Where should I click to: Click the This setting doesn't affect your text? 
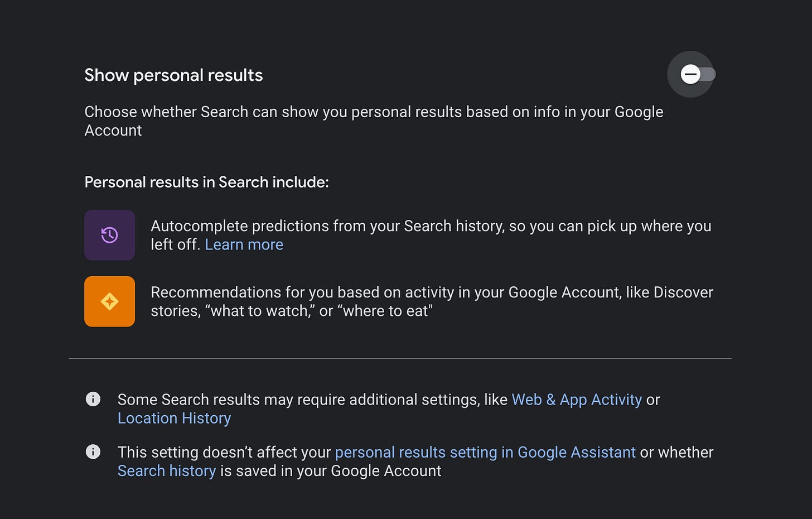pyautogui.click(x=224, y=452)
